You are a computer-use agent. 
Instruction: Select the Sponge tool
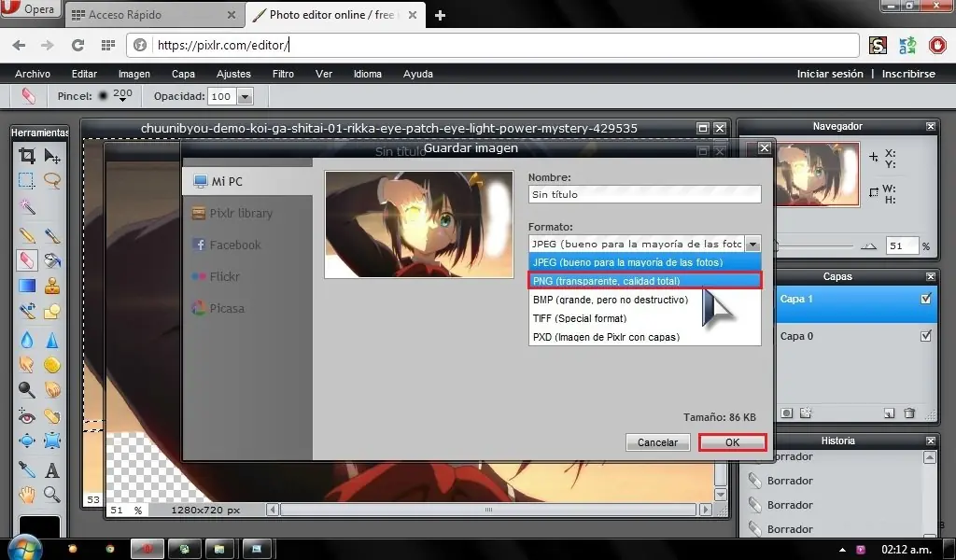pos(52,364)
